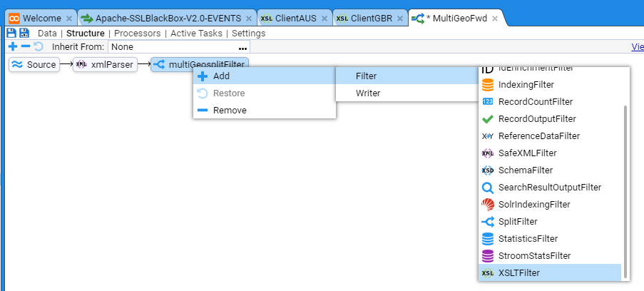Click the View link at right
Screen dimensions: 644x291
(x=637, y=47)
